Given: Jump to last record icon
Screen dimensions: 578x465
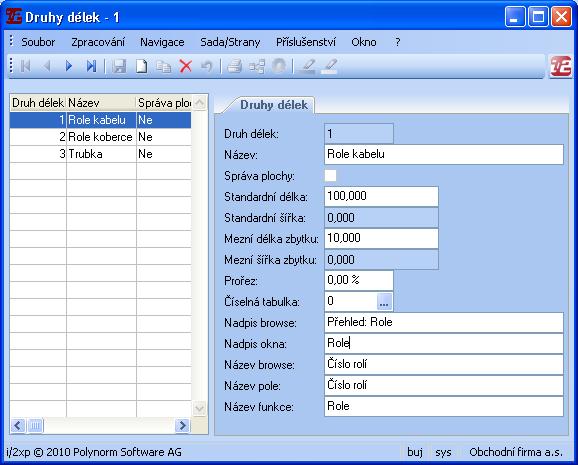Looking at the screenshot, I should click(91, 66).
